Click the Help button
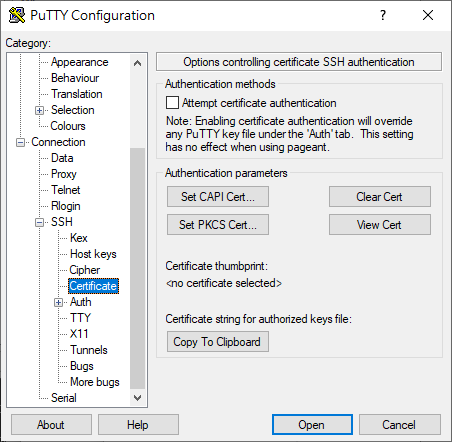452x442 pixels. [138, 425]
